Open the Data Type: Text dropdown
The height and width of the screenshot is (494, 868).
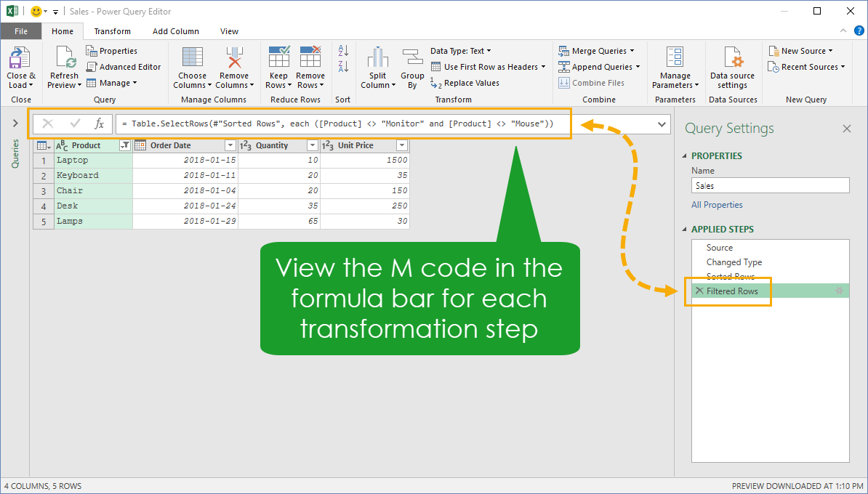point(461,51)
